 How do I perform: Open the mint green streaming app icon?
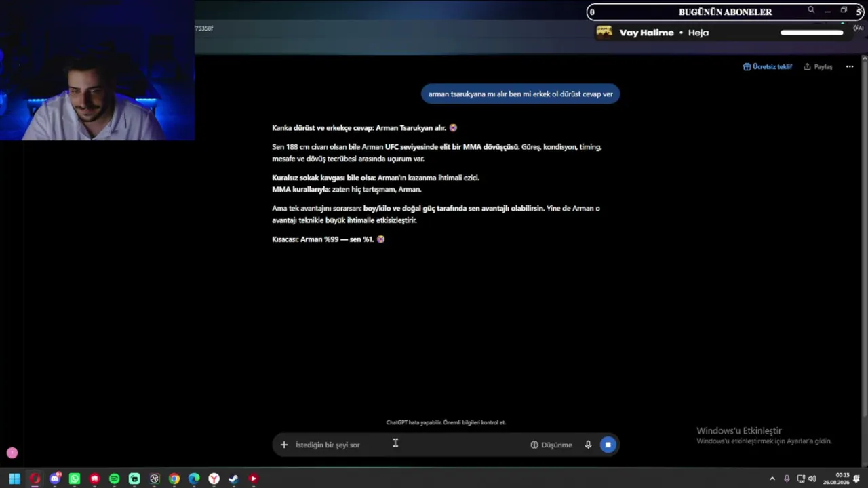pyautogui.click(x=134, y=479)
